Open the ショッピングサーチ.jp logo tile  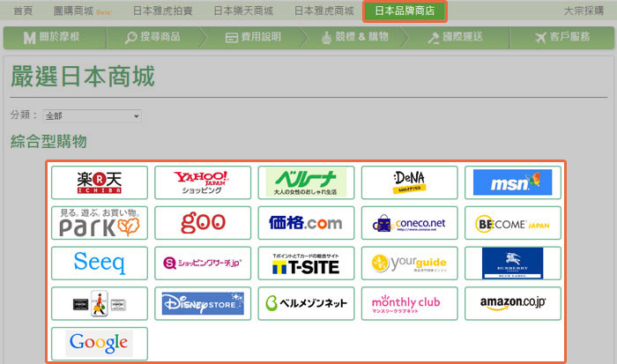(203, 264)
